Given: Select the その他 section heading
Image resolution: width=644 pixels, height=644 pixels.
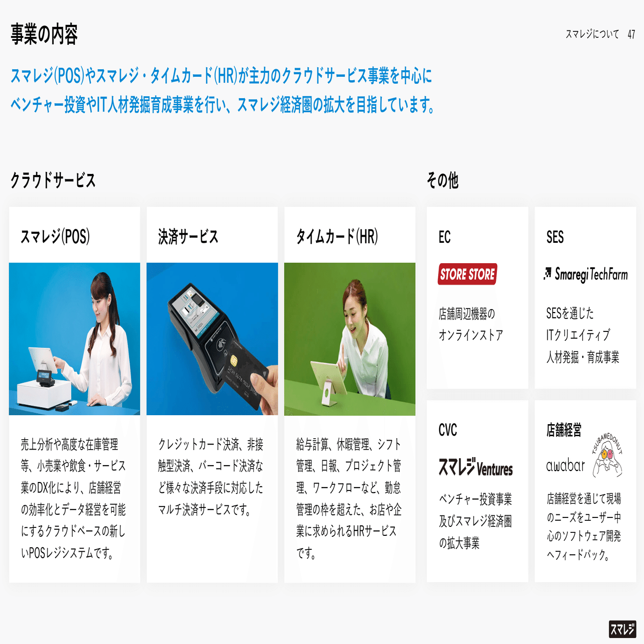Looking at the screenshot, I should tap(443, 180).
